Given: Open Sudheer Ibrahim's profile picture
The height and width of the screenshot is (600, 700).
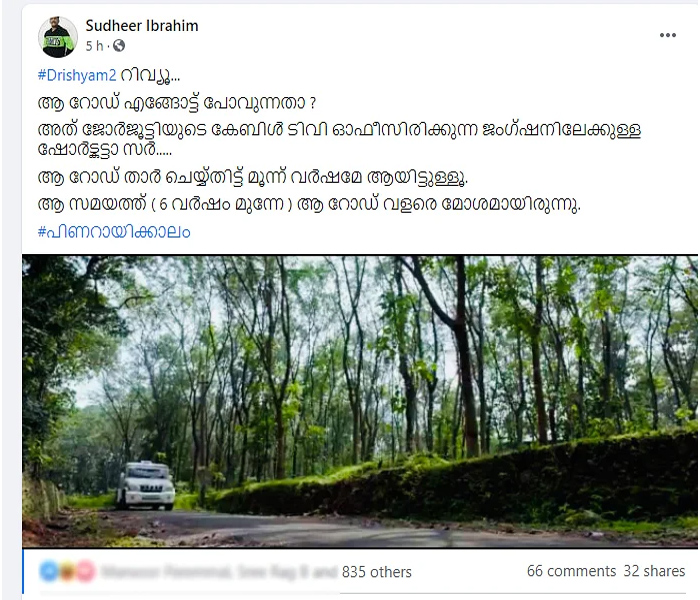Looking at the screenshot, I should (58, 37).
